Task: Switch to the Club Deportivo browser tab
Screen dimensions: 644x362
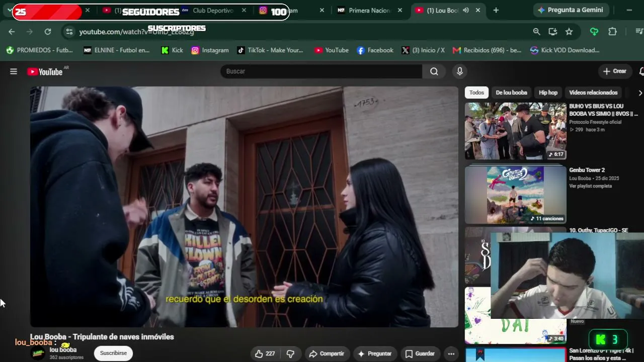Action: point(213,10)
